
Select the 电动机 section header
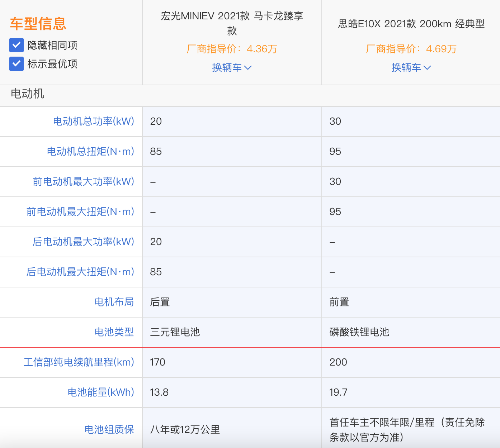pos(27,94)
